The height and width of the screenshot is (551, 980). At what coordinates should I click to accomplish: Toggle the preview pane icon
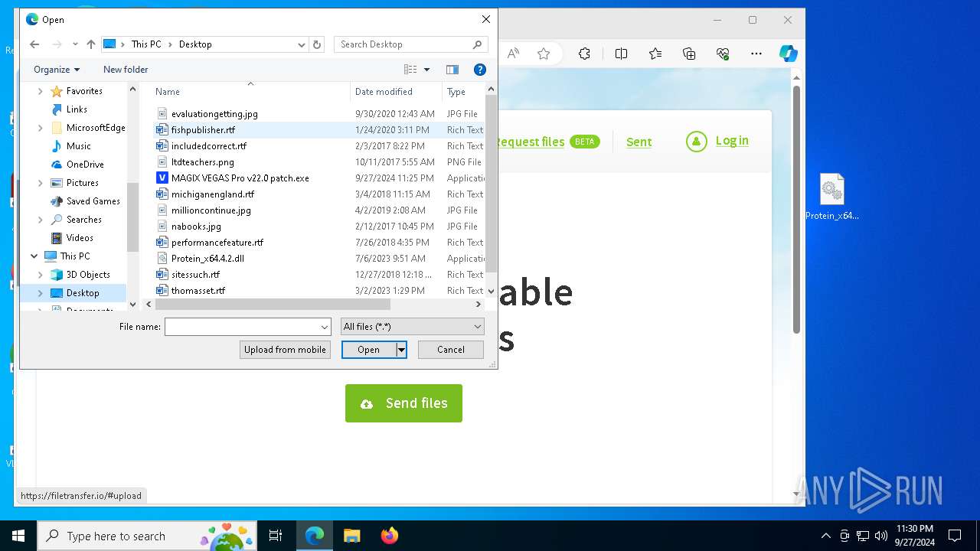[452, 70]
